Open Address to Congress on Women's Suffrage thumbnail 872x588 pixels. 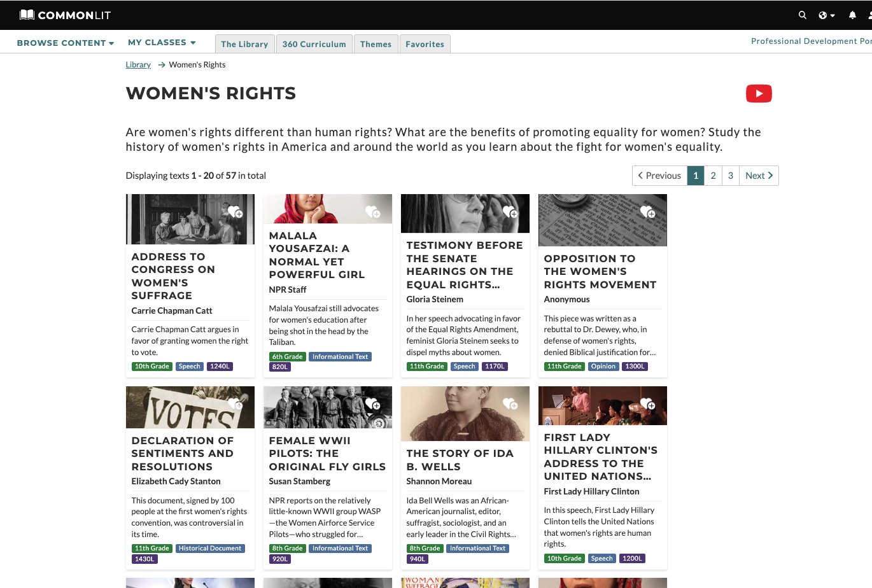(190, 219)
